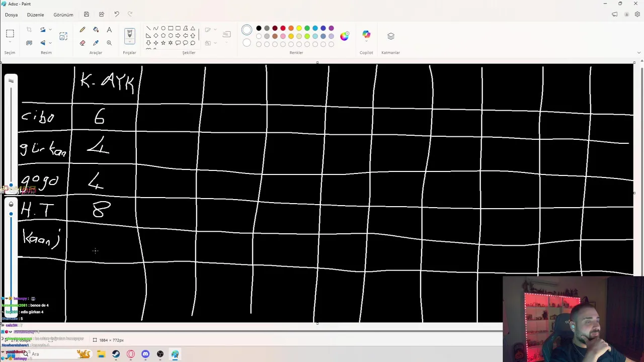
Task: Pick the red color swatch
Action: [x=283, y=28]
